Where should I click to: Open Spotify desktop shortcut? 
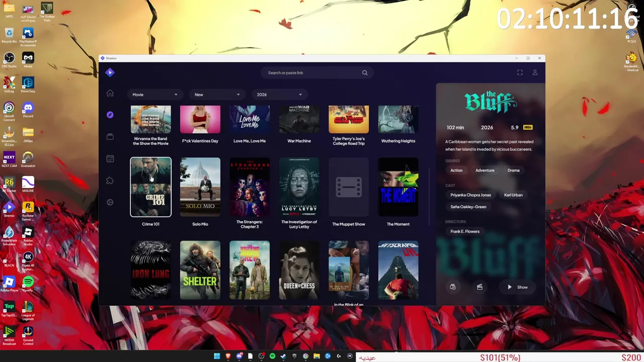click(28, 284)
